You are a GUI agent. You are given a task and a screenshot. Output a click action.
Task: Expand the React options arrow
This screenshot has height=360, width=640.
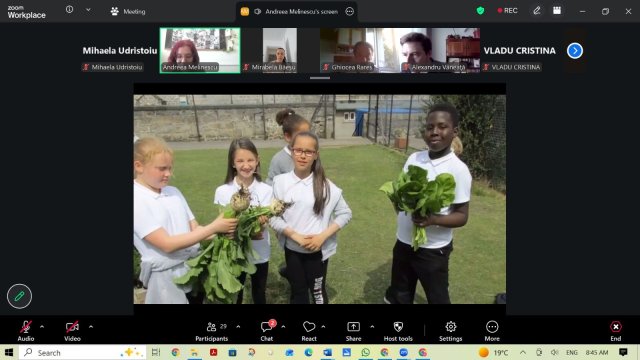(323, 327)
